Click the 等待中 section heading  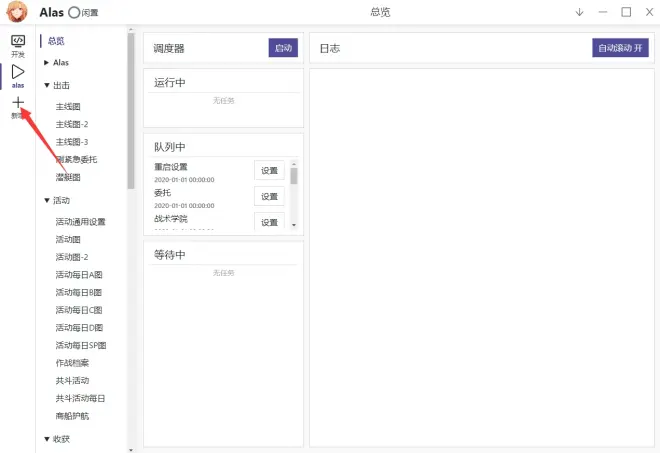(170, 255)
